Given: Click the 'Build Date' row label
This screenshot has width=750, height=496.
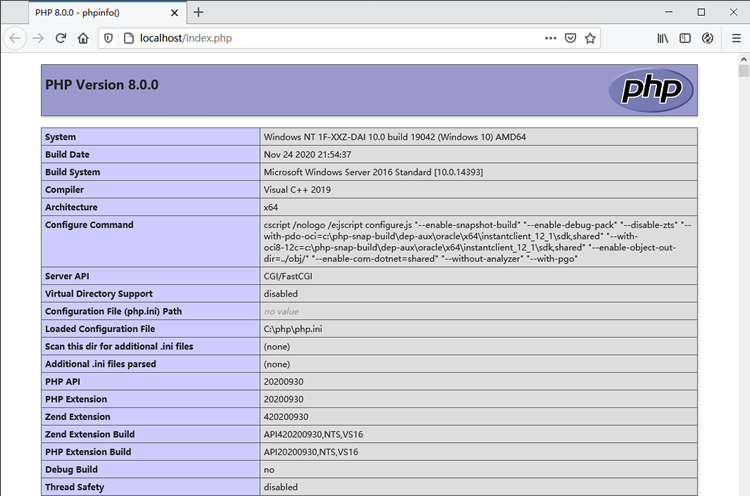Looking at the screenshot, I should point(67,154).
